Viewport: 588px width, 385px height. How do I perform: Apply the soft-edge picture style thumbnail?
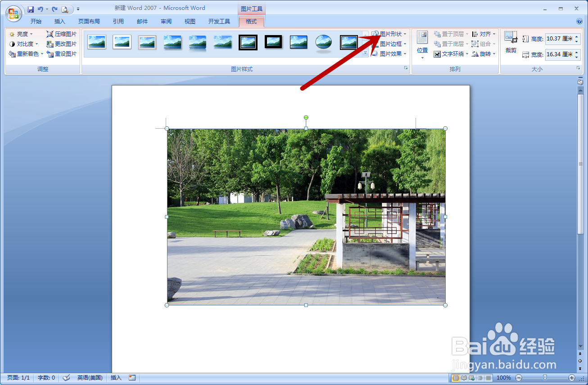click(x=223, y=42)
